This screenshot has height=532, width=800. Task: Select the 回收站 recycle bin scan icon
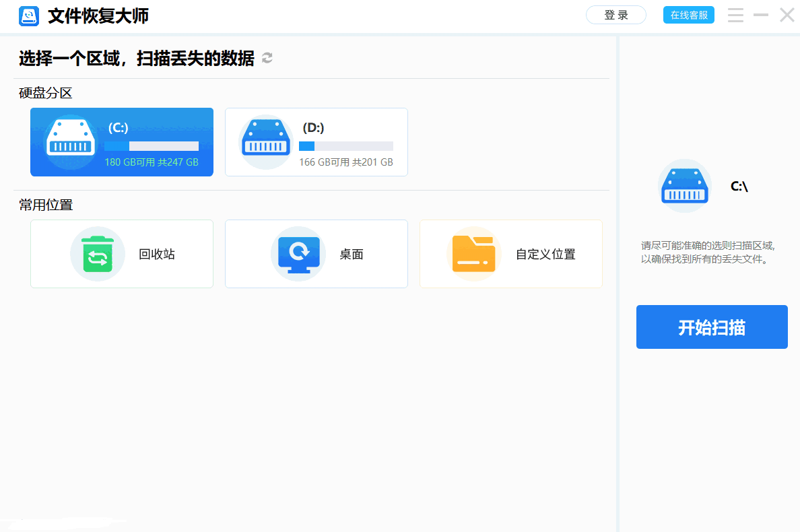98,254
